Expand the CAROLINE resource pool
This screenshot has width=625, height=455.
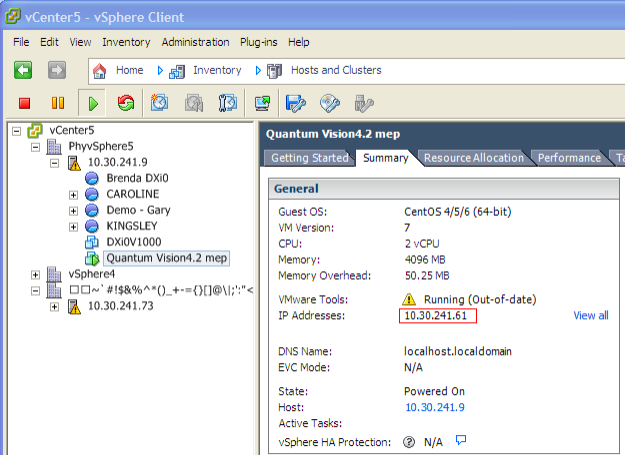click(x=73, y=195)
